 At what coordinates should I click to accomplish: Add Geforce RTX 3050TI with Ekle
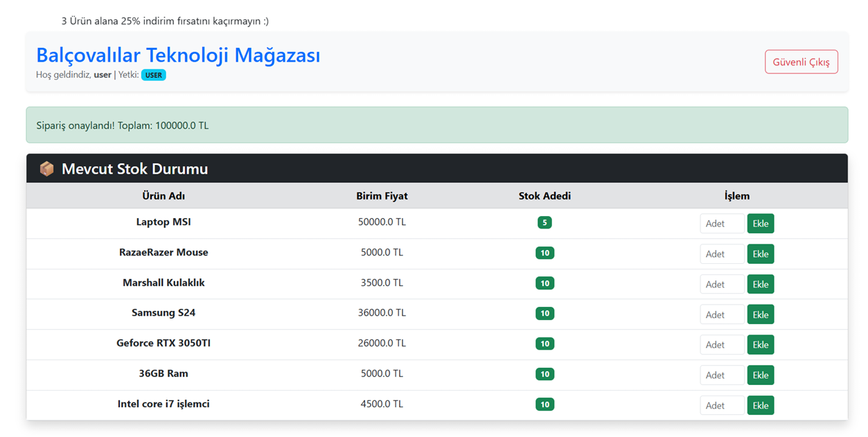coord(760,345)
